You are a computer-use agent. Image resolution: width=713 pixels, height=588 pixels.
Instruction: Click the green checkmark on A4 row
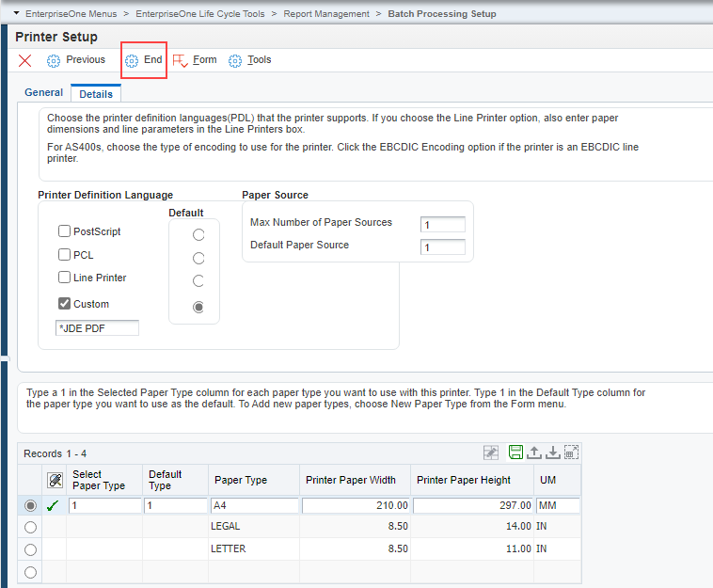click(x=53, y=505)
